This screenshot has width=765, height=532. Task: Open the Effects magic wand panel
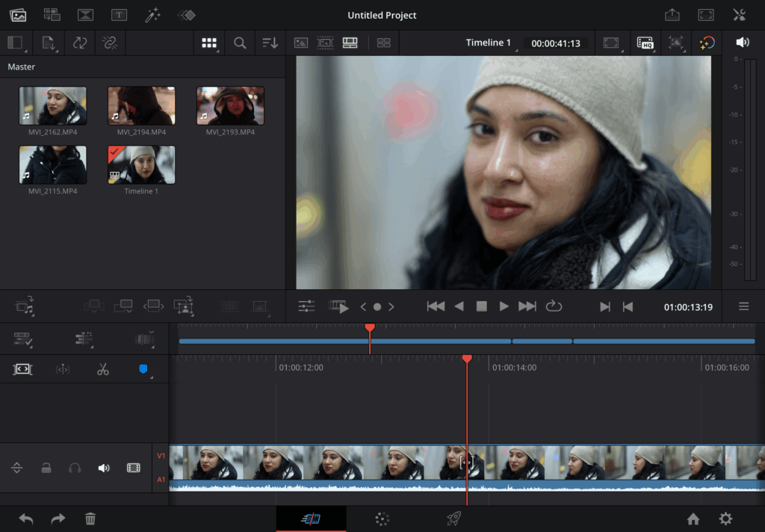pos(153,15)
